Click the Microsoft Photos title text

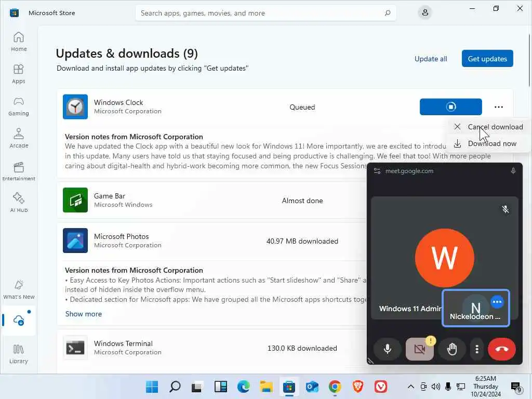(x=122, y=236)
